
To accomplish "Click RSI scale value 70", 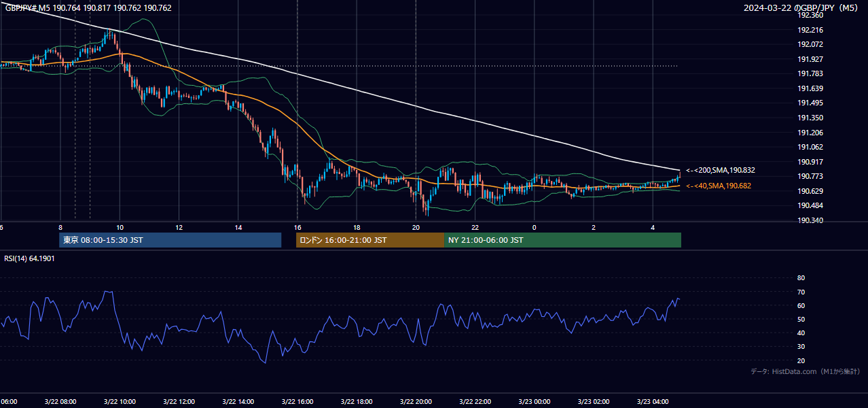I will pos(801,292).
